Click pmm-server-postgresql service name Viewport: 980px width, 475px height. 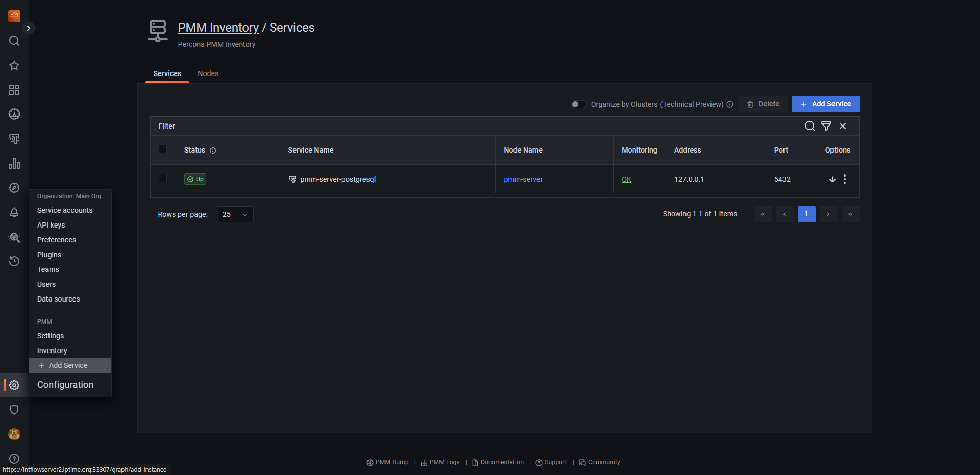338,179
